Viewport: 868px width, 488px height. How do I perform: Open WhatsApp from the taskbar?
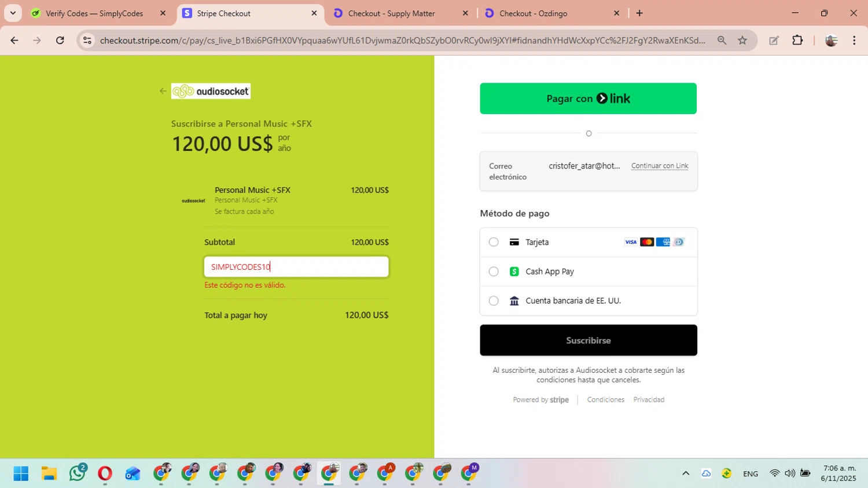[77, 474]
